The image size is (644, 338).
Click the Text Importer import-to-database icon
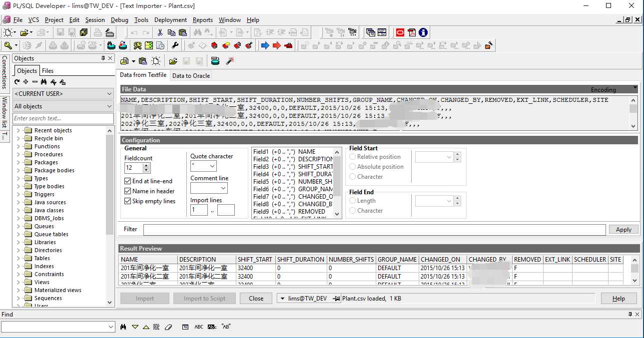[x=215, y=61]
